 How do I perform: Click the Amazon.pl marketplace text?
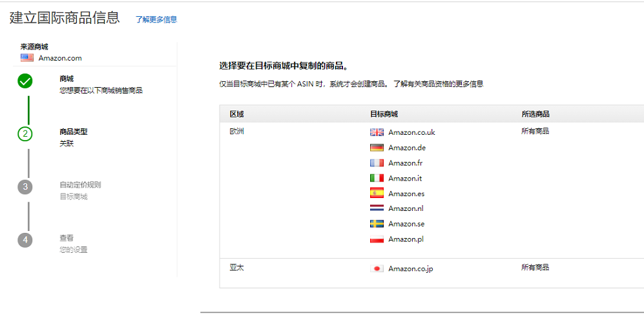pos(406,239)
